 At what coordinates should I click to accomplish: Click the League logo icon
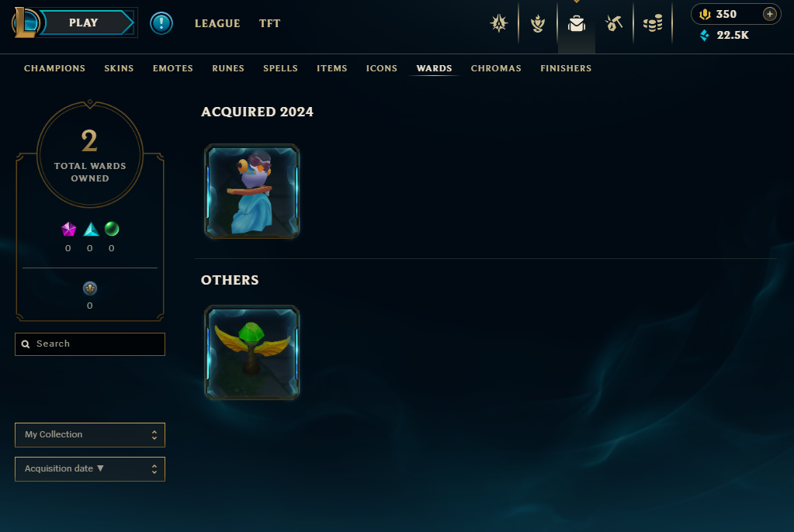click(26, 22)
